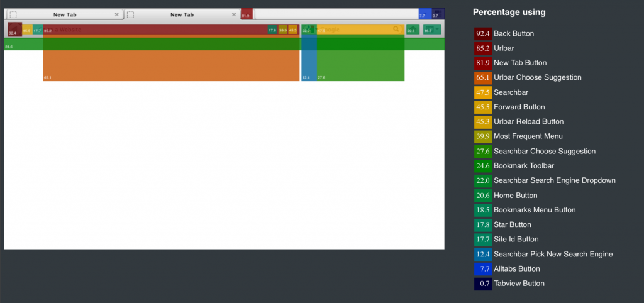Click the favicon of the second New Tab

(130, 15)
